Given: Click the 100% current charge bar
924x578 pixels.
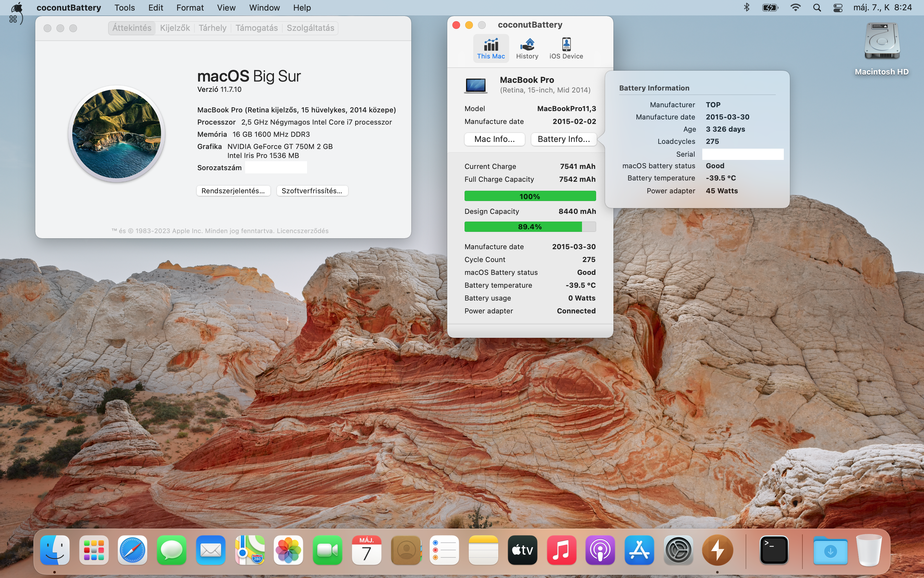Looking at the screenshot, I should tap(530, 196).
